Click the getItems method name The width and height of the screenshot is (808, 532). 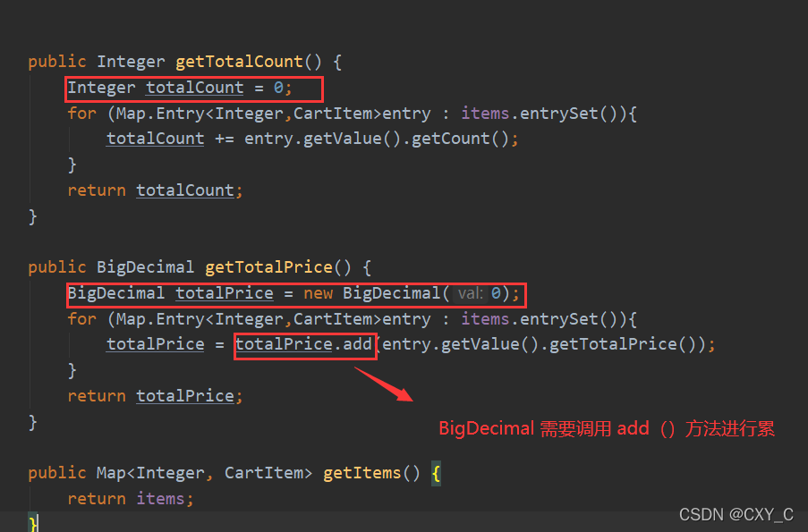point(361,473)
